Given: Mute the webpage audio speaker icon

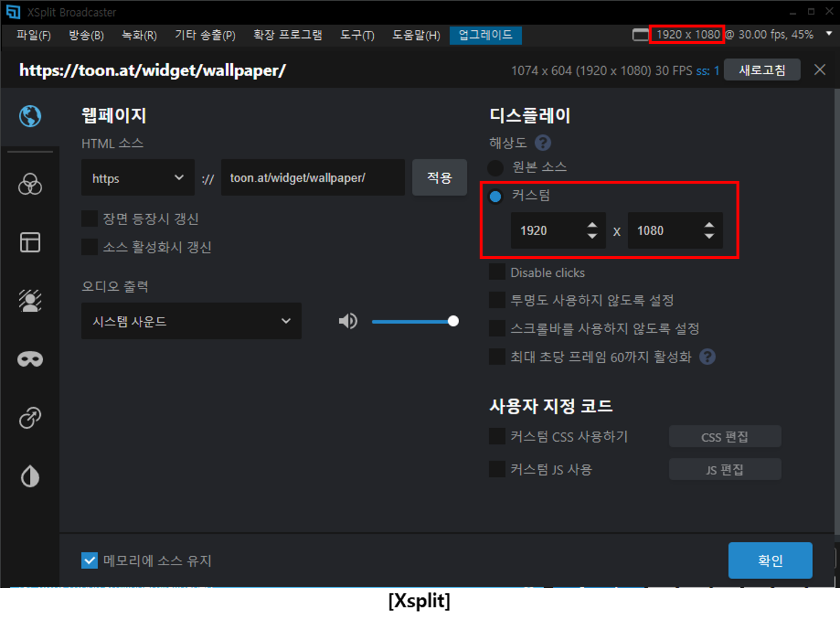Looking at the screenshot, I should (348, 321).
